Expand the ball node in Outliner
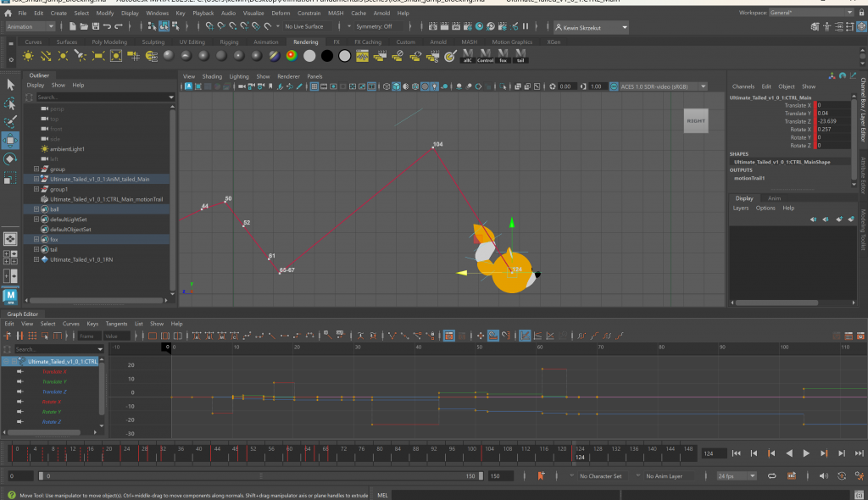This screenshot has height=500, width=868. 36,209
